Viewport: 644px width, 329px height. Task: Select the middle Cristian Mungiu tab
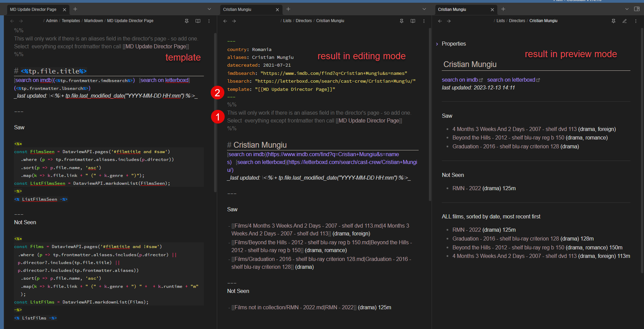(x=237, y=10)
